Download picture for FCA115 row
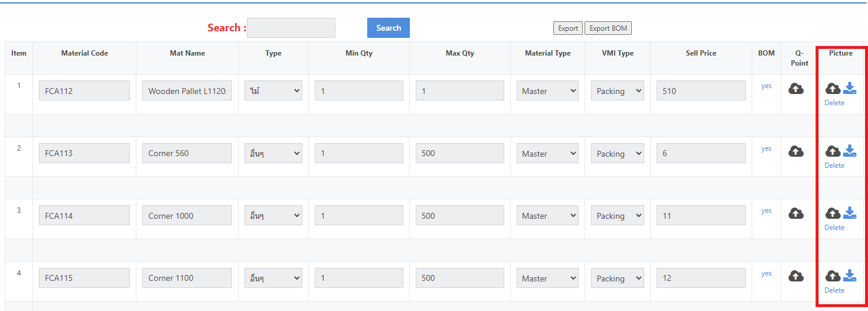Viewport: 868px width, 311px height. coord(850,276)
